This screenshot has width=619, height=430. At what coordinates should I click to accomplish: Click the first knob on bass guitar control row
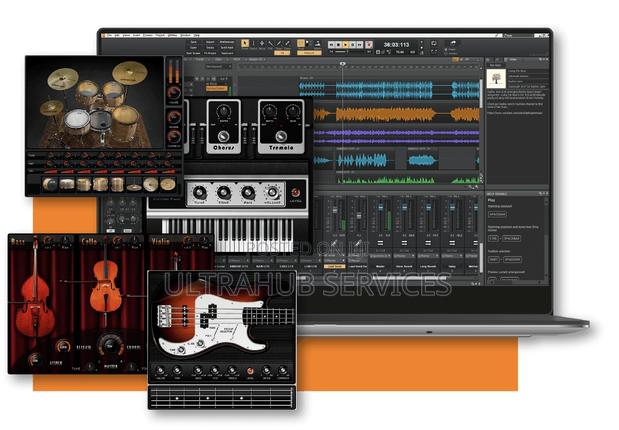point(160,371)
